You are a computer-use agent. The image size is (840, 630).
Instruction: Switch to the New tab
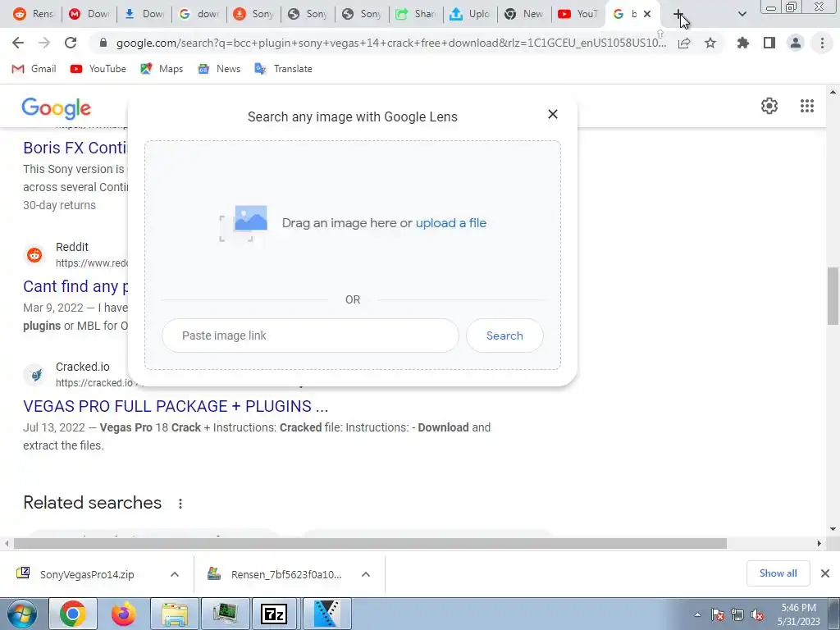524,14
